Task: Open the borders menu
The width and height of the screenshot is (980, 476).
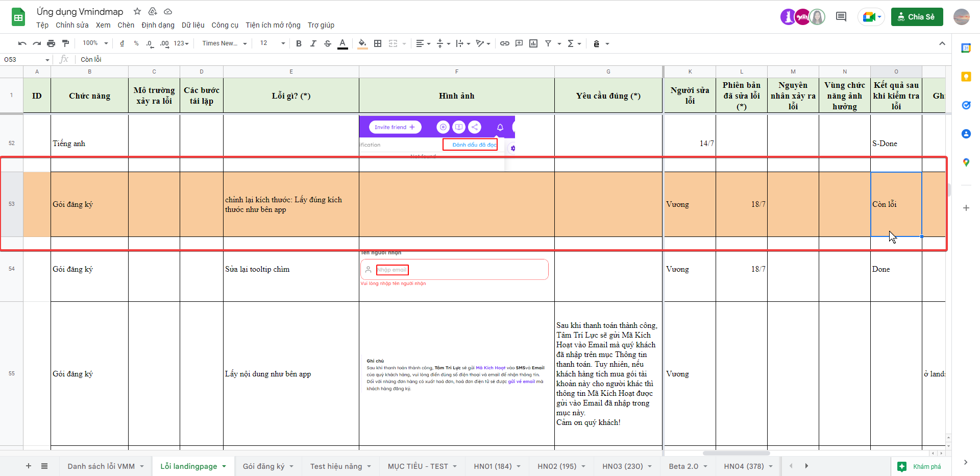Action: tap(378, 43)
